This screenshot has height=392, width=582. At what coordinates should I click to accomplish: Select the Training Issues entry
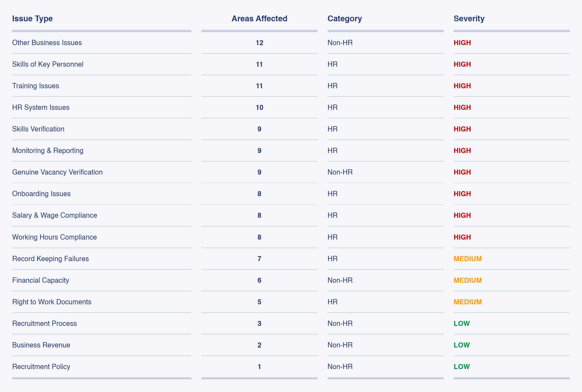[x=36, y=86]
